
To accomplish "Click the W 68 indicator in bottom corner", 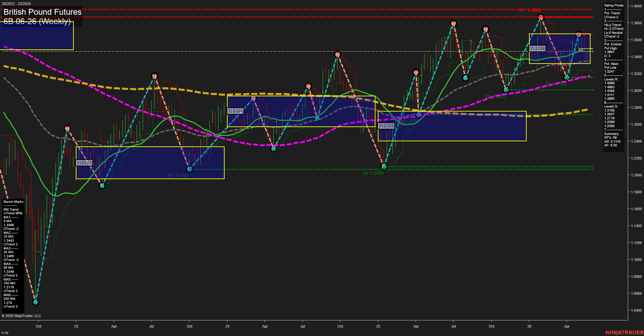I will click(x=5, y=333).
